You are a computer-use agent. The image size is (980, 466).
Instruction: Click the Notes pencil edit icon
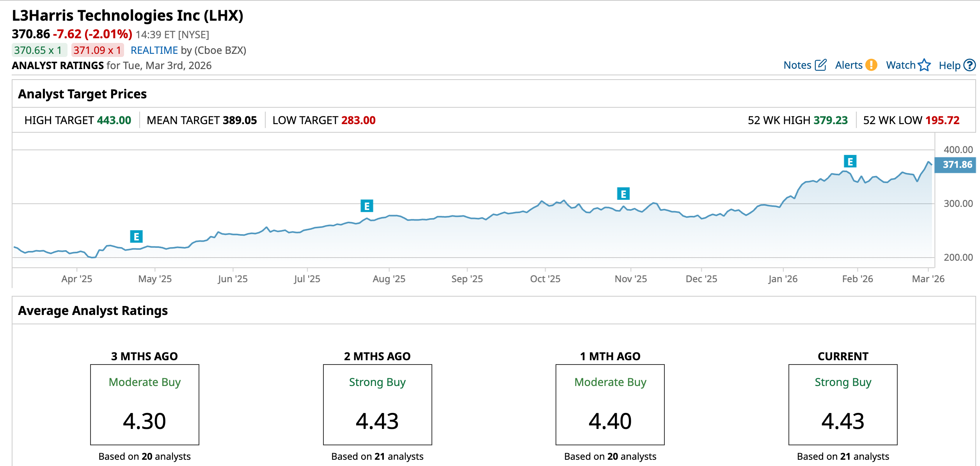coord(820,65)
